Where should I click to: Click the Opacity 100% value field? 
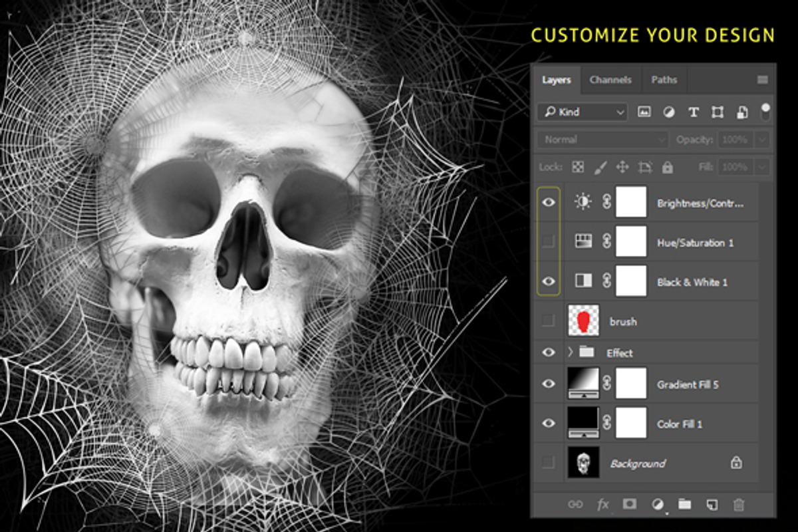735,140
